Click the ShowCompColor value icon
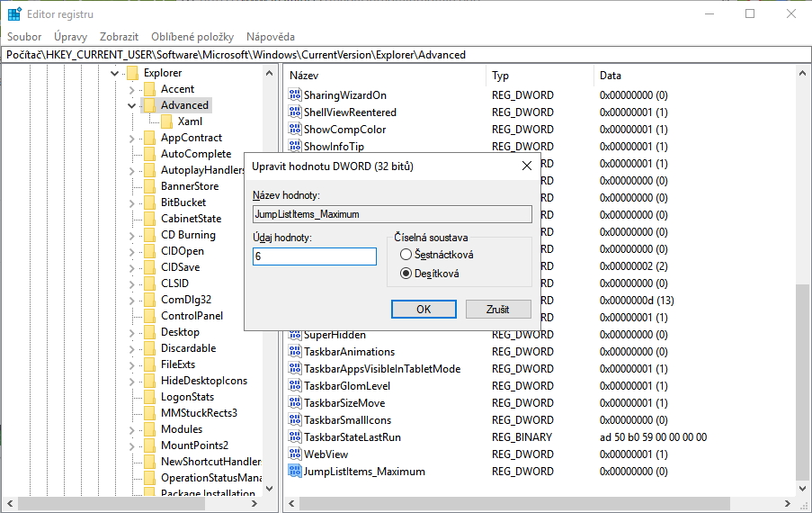 click(x=295, y=129)
